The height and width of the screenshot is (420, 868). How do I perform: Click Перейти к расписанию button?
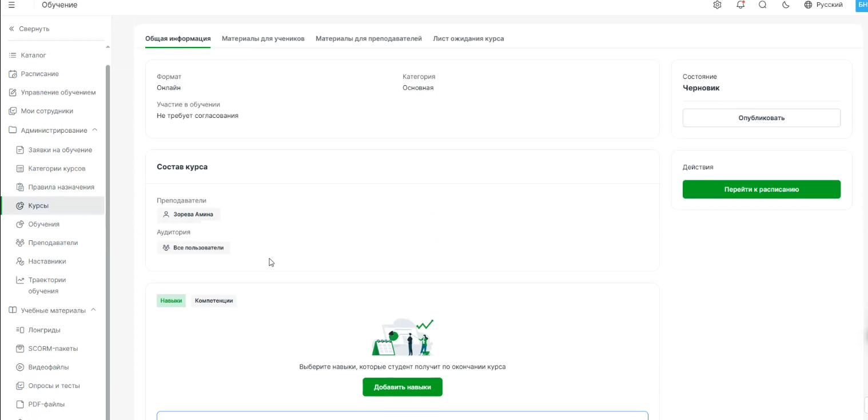tap(761, 189)
